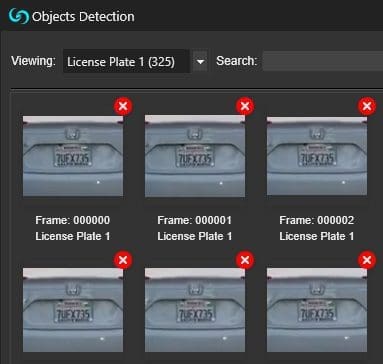Click the 'Frame: 000001' label text
The height and width of the screenshot is (364, 383).
coord(195,220)
